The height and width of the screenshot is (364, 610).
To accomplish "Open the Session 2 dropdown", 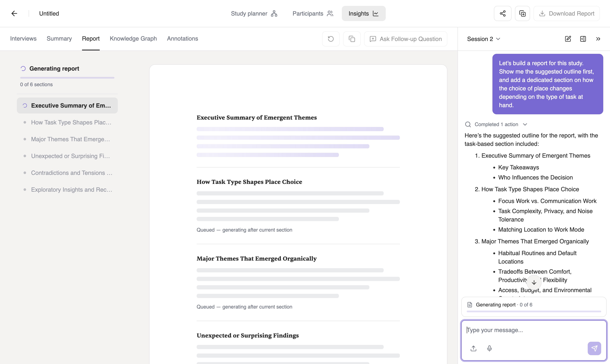I will pos(483,39).
